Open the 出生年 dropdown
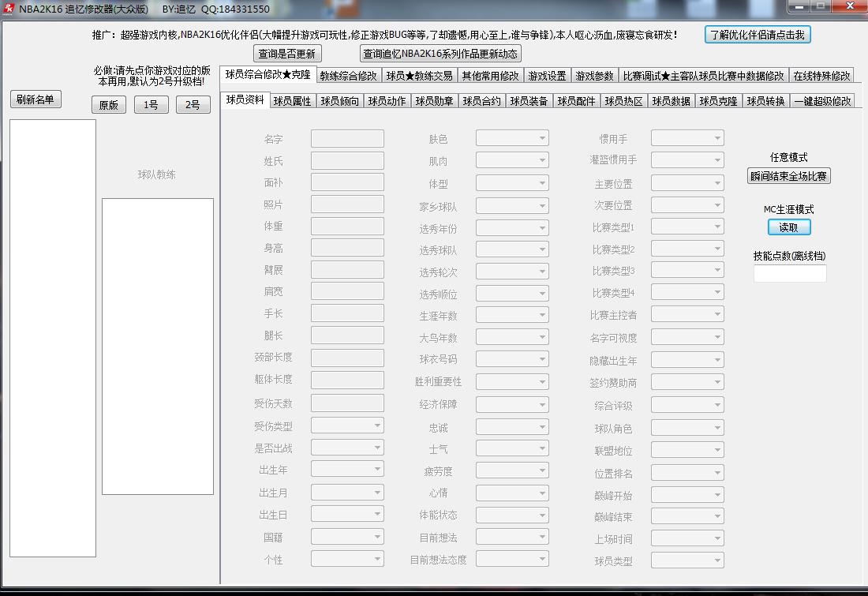Image resolution: width=868 pixels, height=596 pixels. [x=348, y=470]
